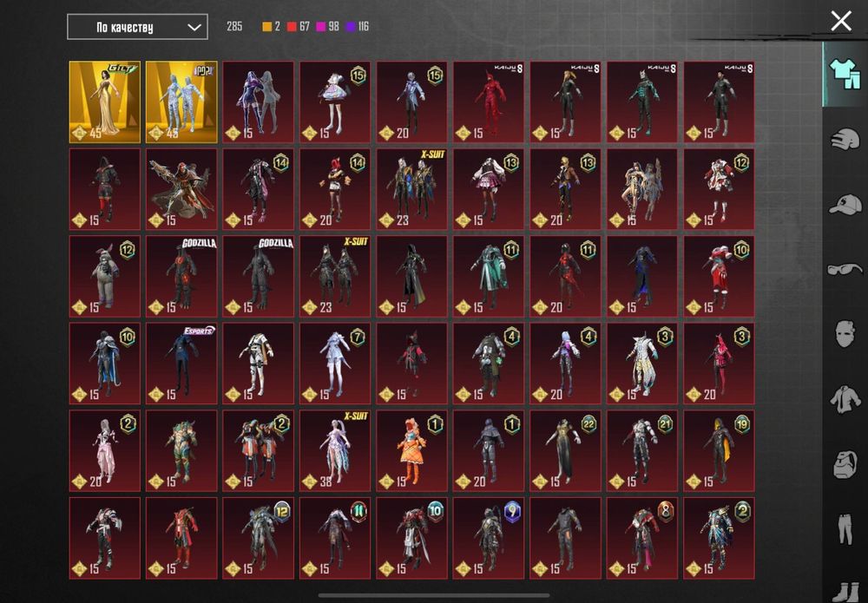Open the helmets category in sidebar
This screenshot has width=868, height=603.
[x=845, y=138]
